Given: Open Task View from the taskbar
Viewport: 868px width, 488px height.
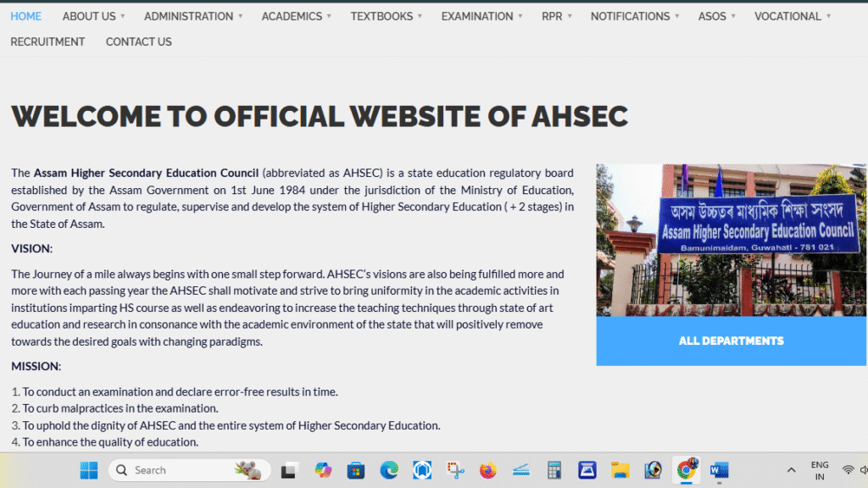Looking at the screenshot, I should point(288,470).
